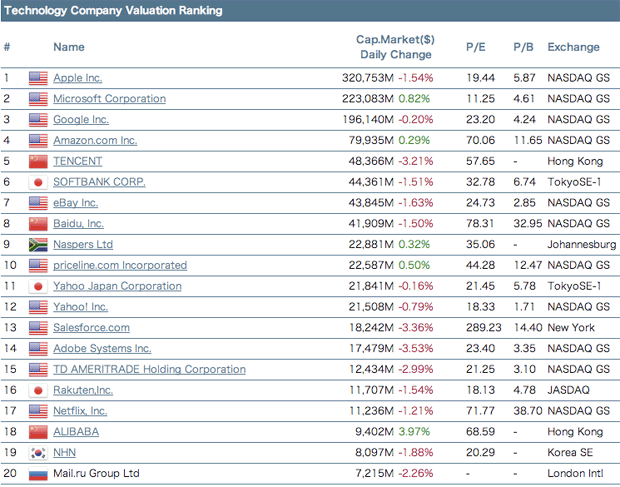Click Amazon's P/E value 70.06
The width and height of the screenshot is (620, 487).
(x=480, y=140)
